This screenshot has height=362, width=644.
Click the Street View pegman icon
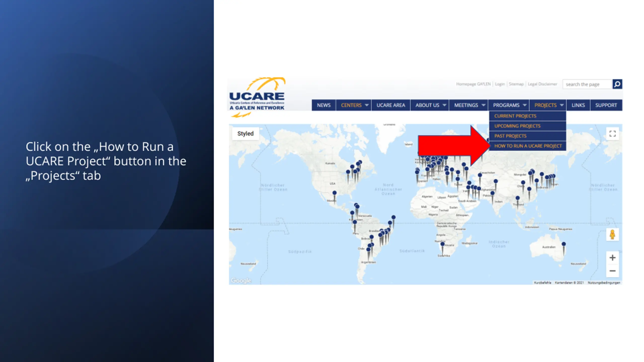click(612, 235)
